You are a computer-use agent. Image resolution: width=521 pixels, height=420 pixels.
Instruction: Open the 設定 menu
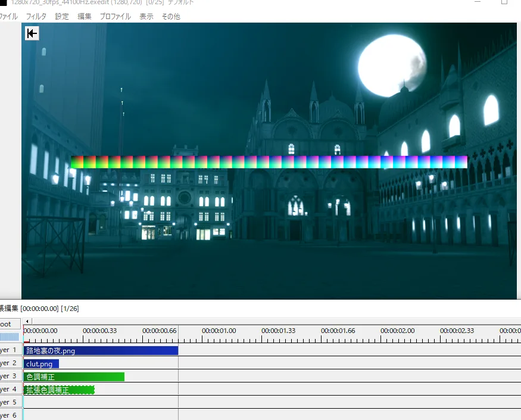click(62, 17)
